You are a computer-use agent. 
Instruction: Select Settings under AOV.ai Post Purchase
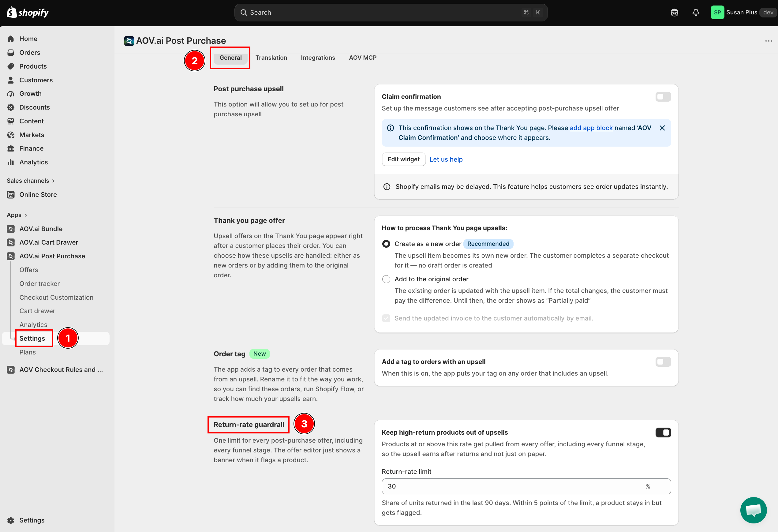pos(32,339)
